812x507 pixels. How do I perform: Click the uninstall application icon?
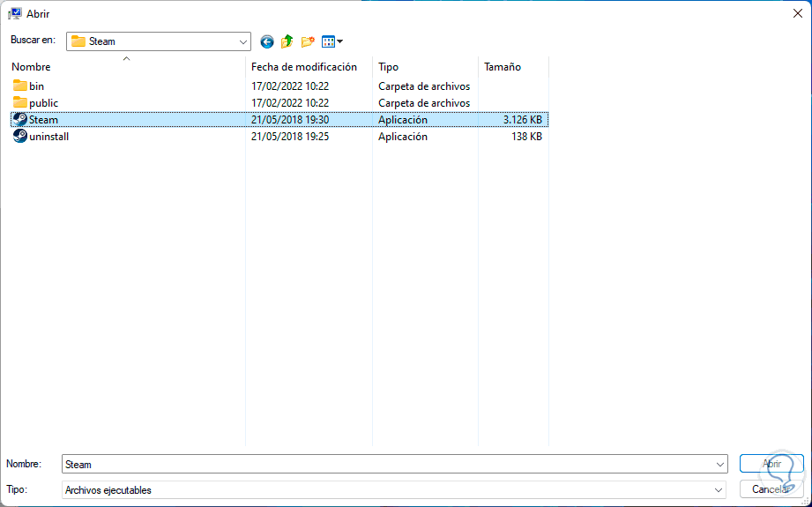point(20,136)
